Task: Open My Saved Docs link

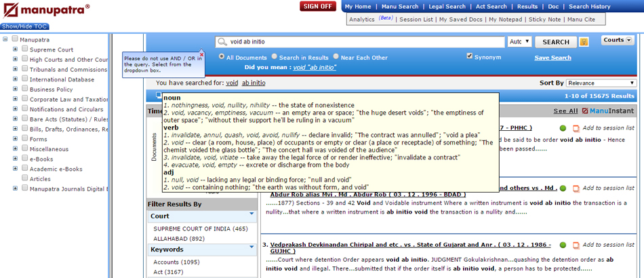Action: click(x=462, y=19)
